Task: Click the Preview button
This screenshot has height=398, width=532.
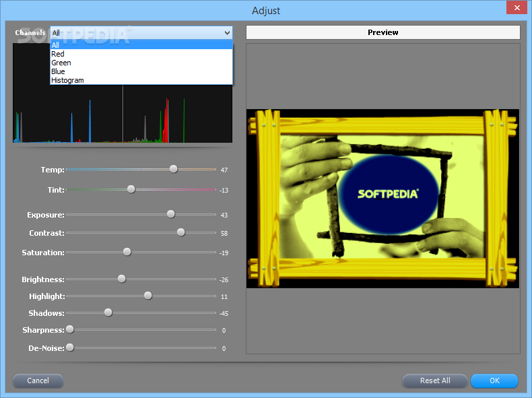Action: point(383,32)
